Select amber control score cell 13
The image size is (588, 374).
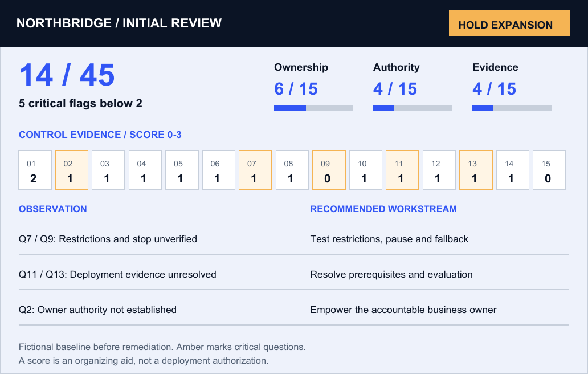click(x=476, y=170)
